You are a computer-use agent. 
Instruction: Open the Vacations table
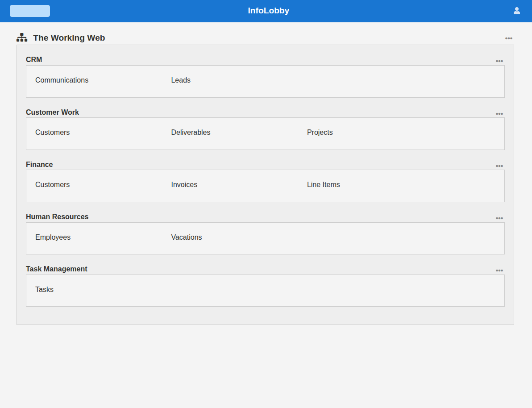[x=186, y=237]
